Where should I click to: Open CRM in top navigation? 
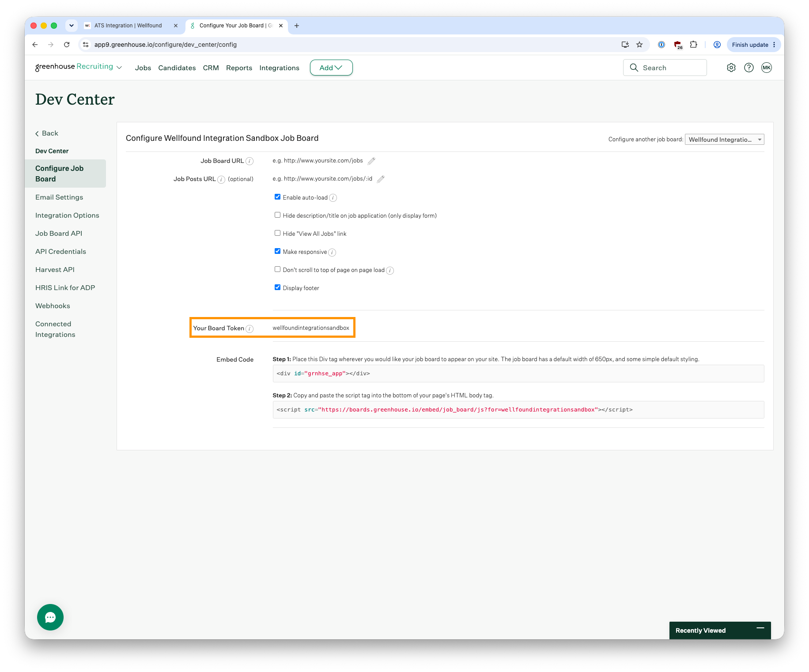tap(211, 68)
